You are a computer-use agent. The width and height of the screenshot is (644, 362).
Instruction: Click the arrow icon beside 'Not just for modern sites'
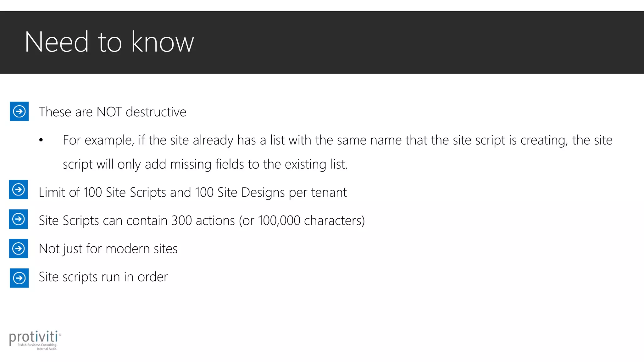(18, 249)
